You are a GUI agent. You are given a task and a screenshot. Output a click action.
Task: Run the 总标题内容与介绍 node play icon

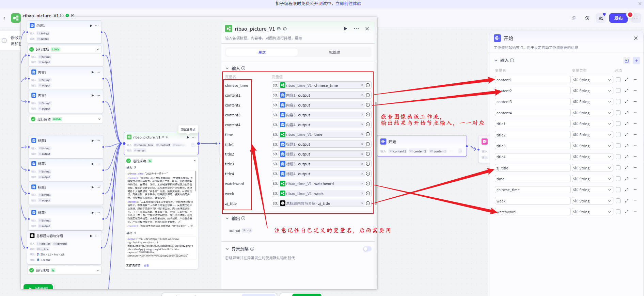pyautogui.click(x=91, y=236)
